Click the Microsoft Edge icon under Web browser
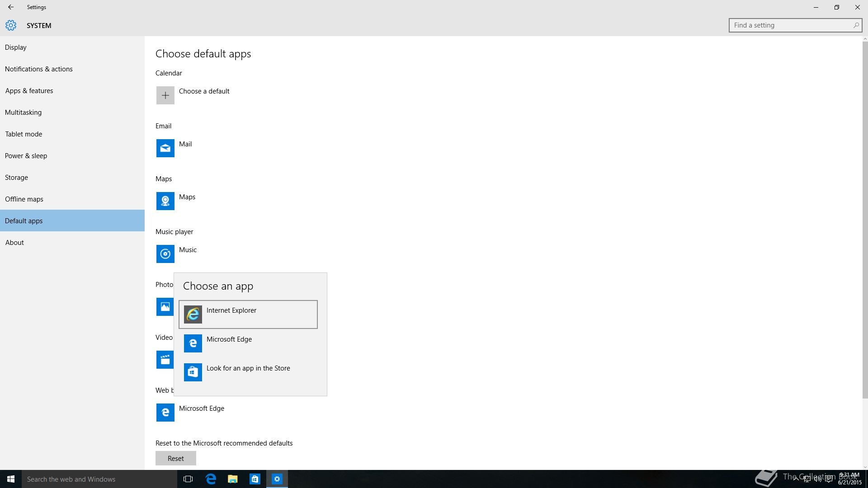 click(165, 413)
